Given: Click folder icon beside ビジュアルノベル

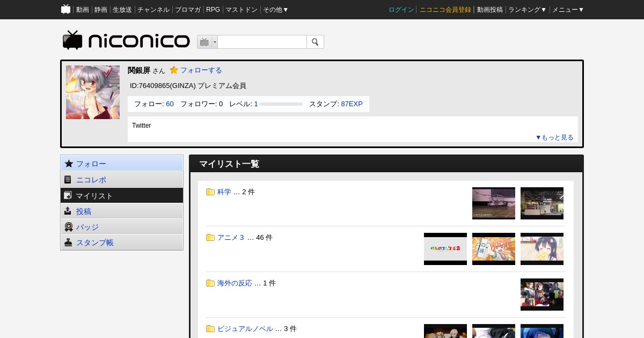Looking at the screenshot, I should click(210, 329).
